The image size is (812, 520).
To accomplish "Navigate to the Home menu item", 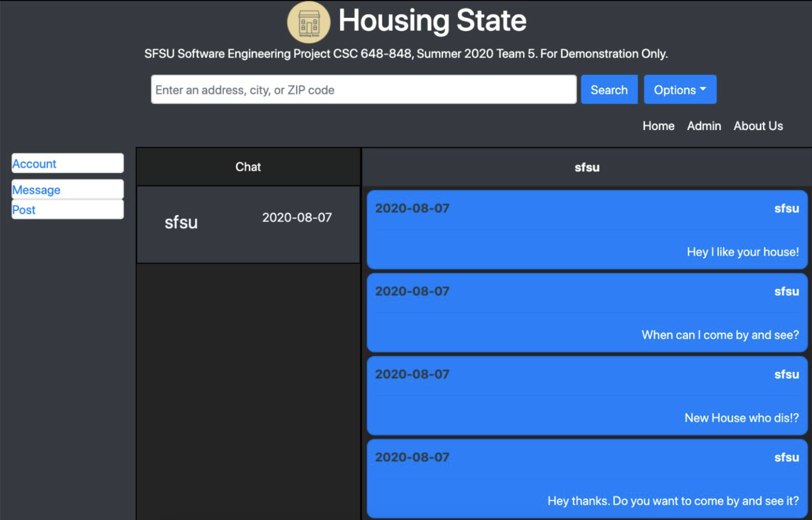I will pos(658,126).
